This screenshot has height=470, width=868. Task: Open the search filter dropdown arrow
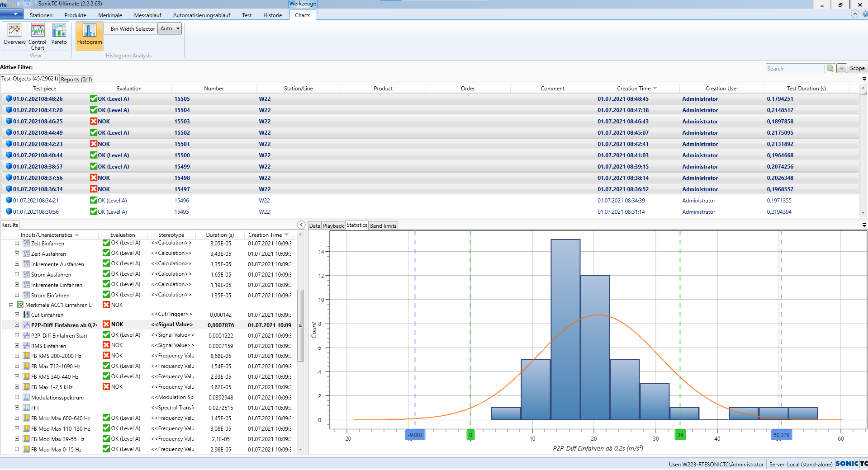coord(842,68)
